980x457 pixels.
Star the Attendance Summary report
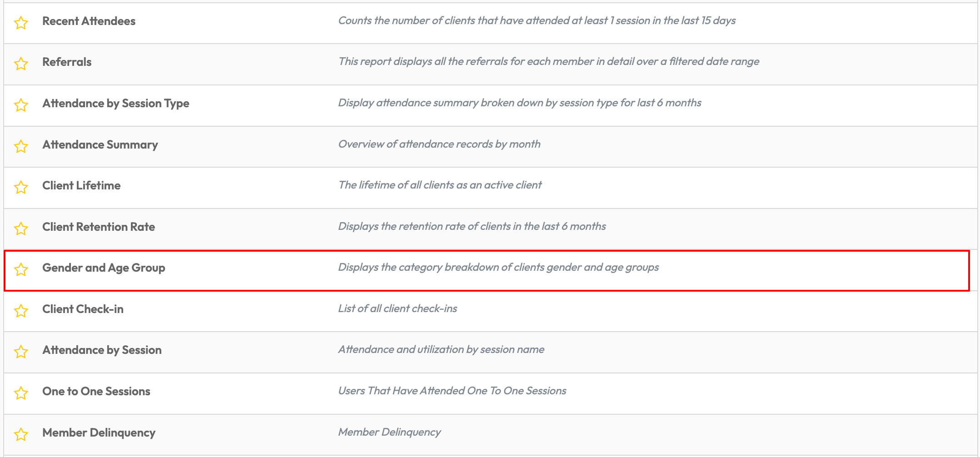[x=21, y=146]
